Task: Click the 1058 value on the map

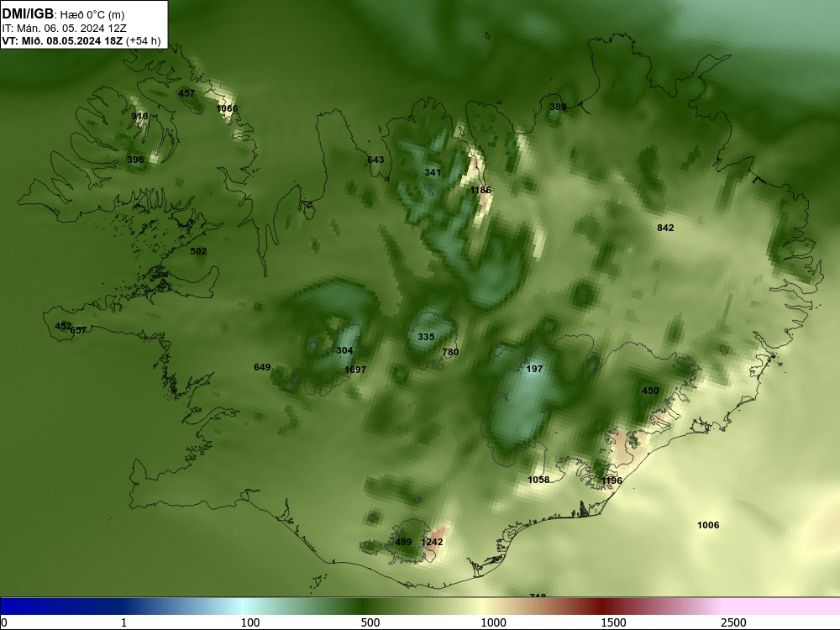Action: [538, 480]
